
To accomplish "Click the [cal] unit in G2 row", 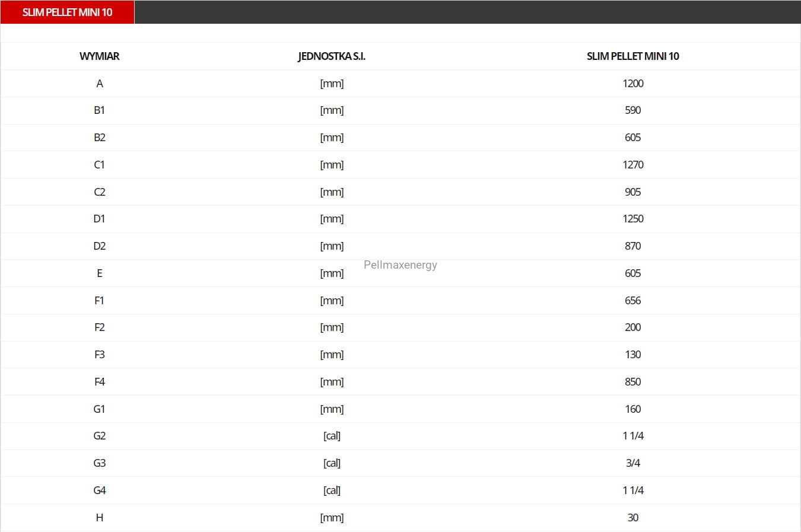I will (x=332, y=436).
